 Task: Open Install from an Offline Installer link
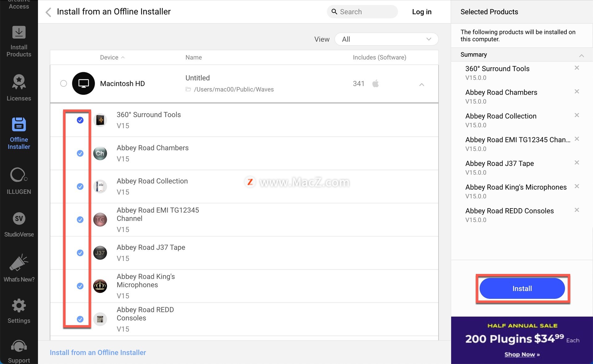pos(98,353)
